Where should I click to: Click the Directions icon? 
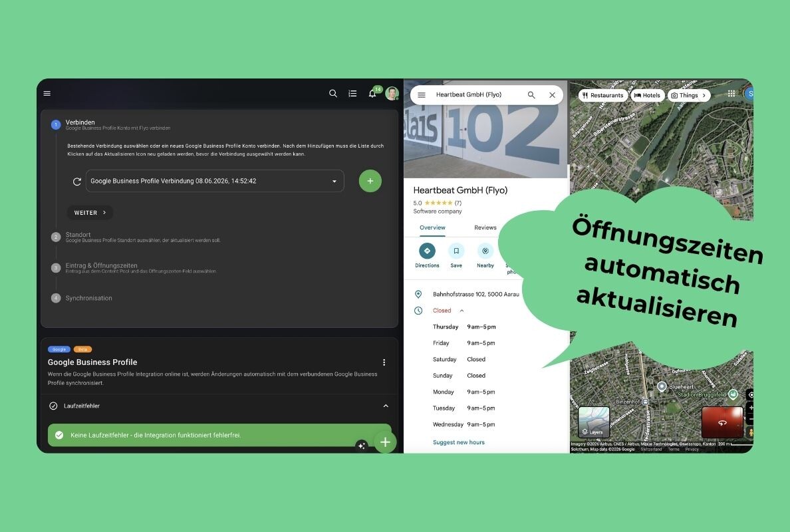click(427, 251)
